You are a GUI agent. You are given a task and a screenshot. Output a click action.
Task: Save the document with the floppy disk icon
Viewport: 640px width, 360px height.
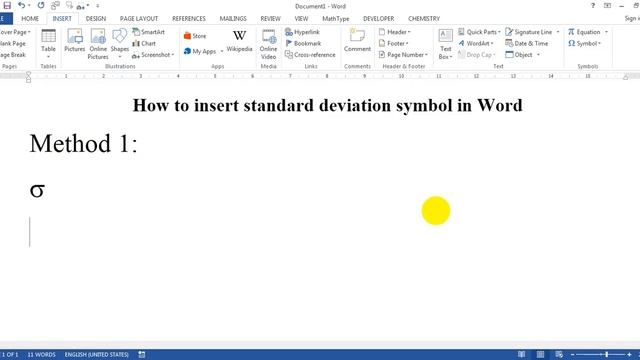tap(7, 5)
